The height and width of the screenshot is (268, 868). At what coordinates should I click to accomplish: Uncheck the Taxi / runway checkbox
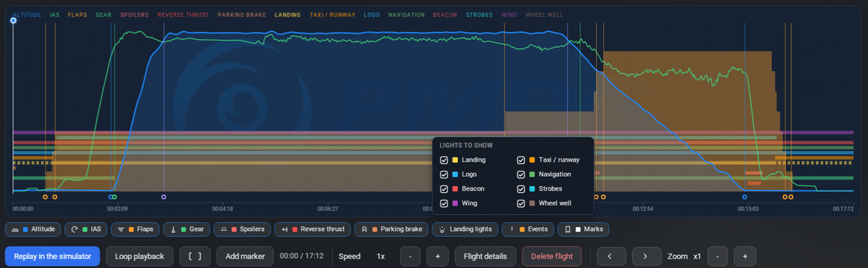point(522,159)
